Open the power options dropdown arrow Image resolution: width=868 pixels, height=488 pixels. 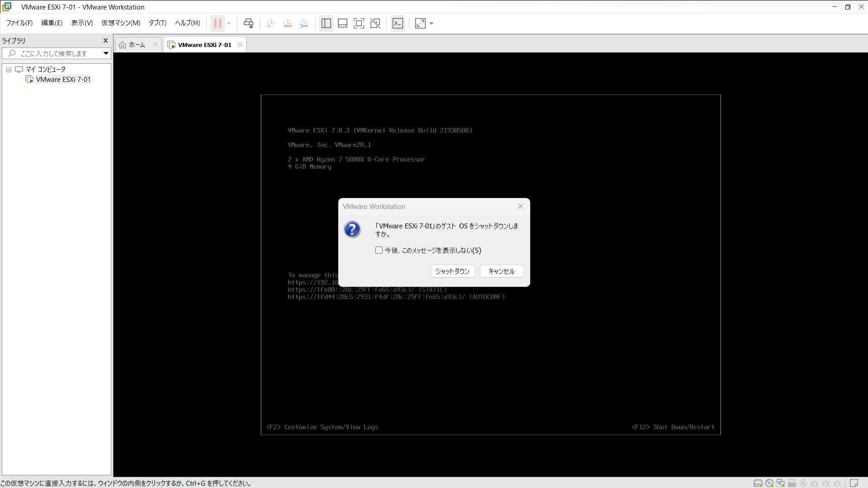tap(229, 23)
